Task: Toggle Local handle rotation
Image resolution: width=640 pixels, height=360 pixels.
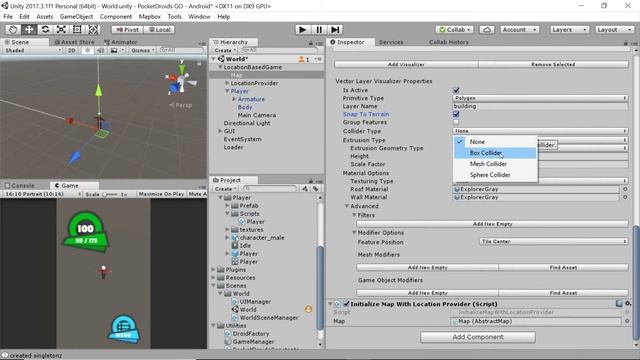Action: point(159,29)
